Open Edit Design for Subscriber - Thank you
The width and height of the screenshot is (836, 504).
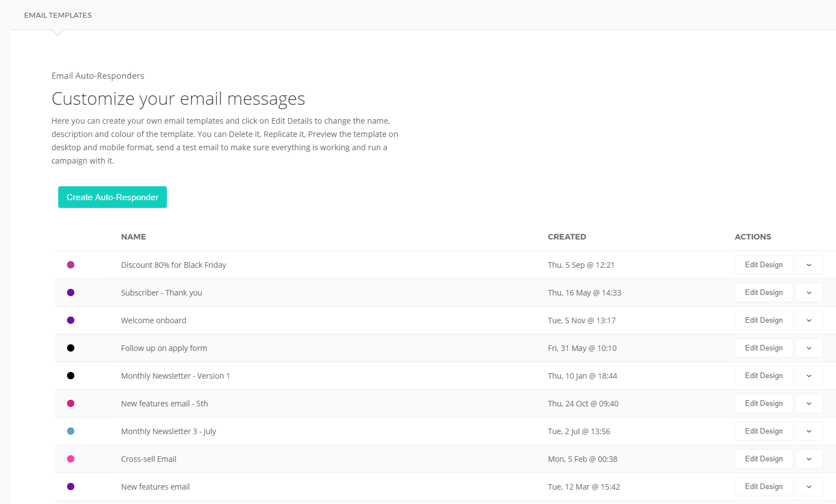763,292
